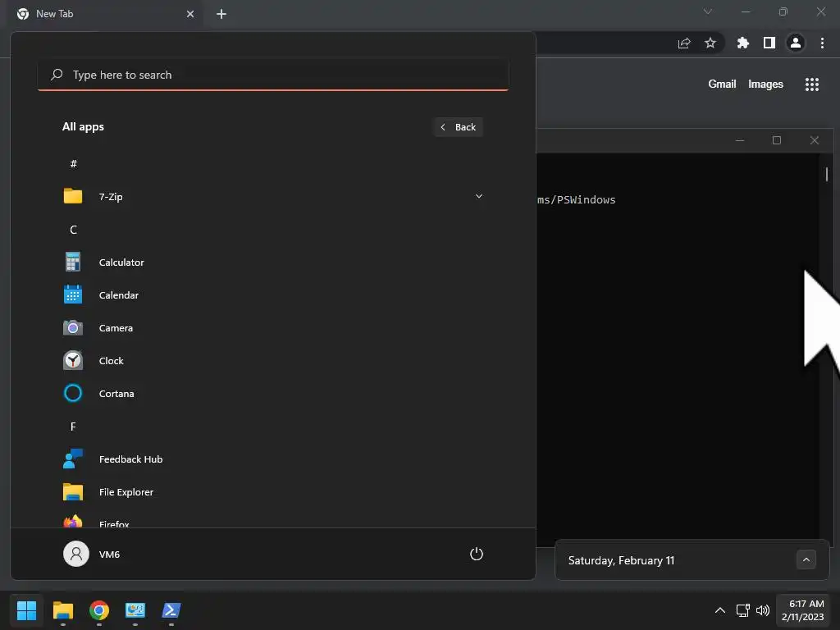Jump to letter via # header
Viewport: 840px width, 630px height.
point(73,164)
